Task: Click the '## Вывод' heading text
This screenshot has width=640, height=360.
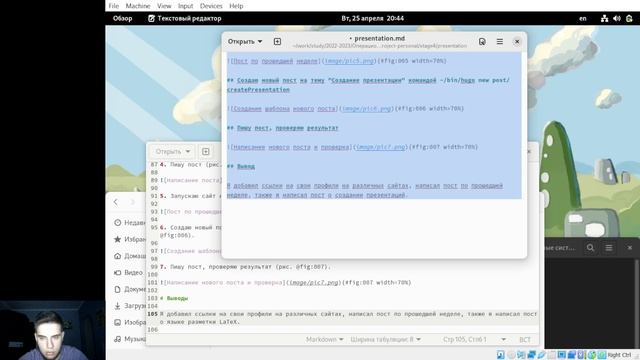Action: 241,166
